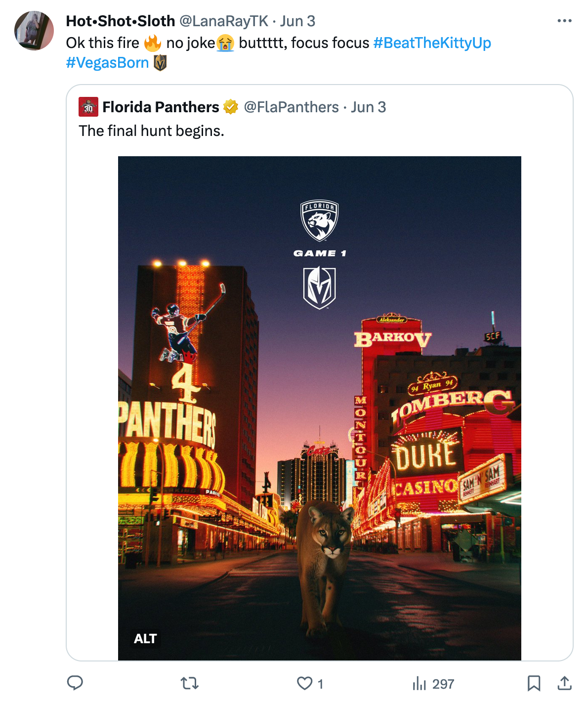Open quoted tweet text 'The final hunt begins.'

[151, 131]
